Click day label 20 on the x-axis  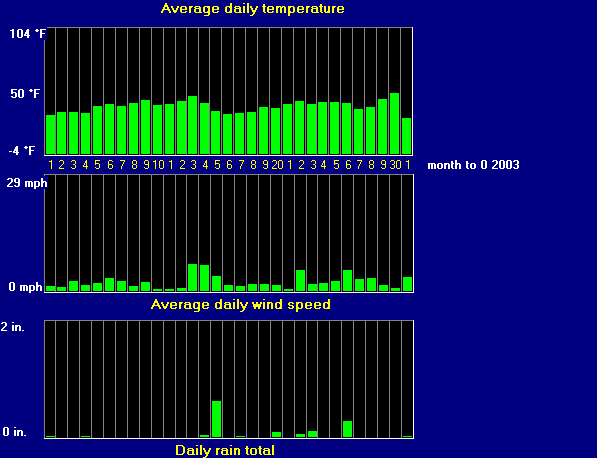click(277, 165)
